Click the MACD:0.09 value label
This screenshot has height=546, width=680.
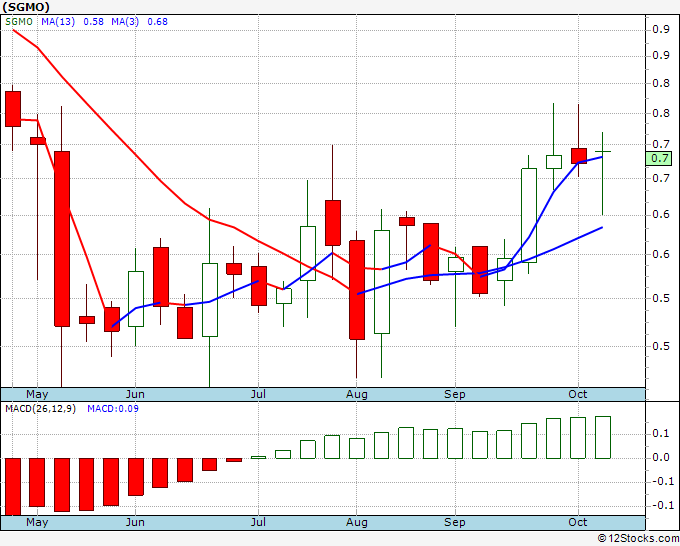pyautogui.click(x=113, y=409)
